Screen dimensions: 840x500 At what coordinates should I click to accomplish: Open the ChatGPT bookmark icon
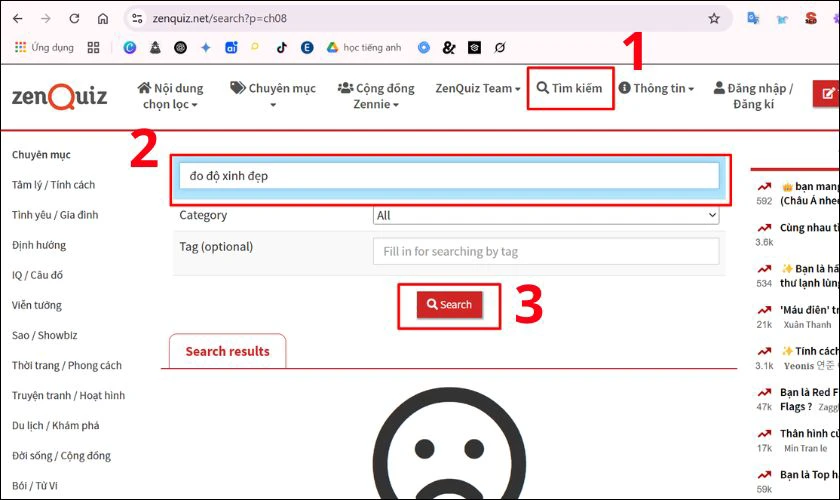click(181, 48)
